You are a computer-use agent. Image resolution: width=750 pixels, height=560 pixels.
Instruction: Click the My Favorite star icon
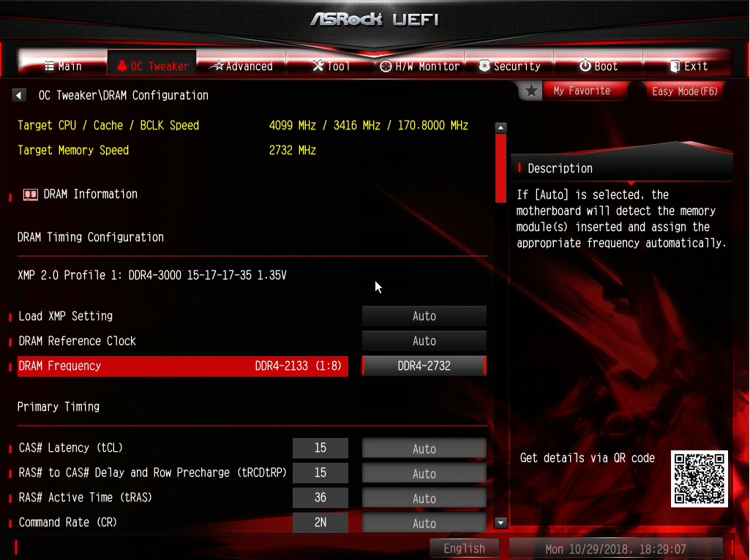coord(531,91)
